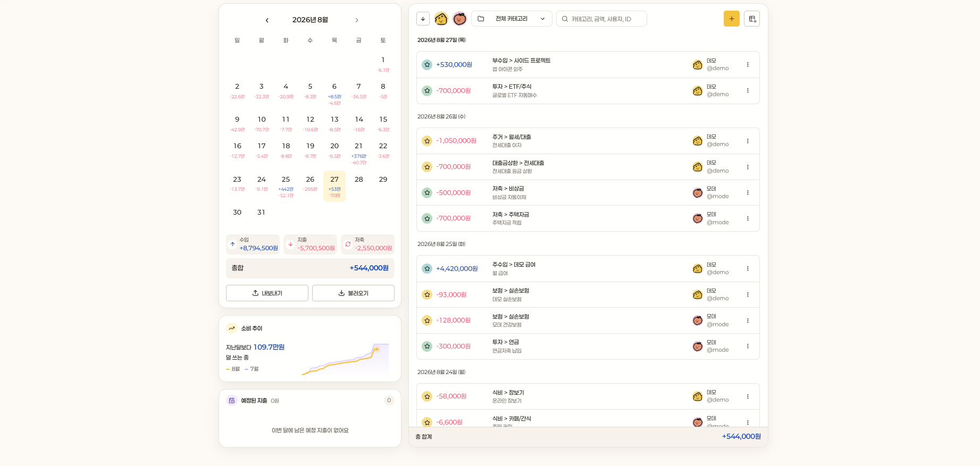Screen dimensions: 980x466
Task: Click the spending trend chart
Action: pyautogui.click(x=346, y=359)
